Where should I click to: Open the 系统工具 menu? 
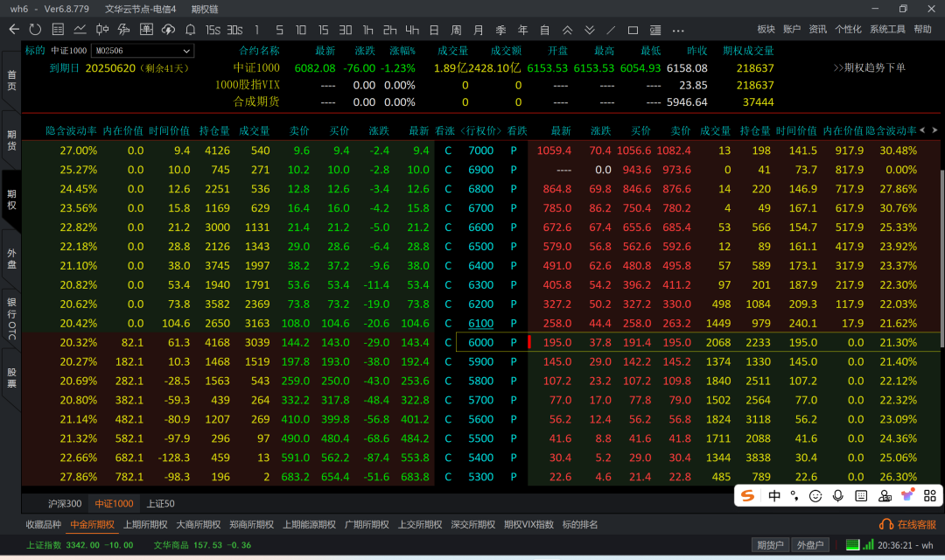click(887, 30)
